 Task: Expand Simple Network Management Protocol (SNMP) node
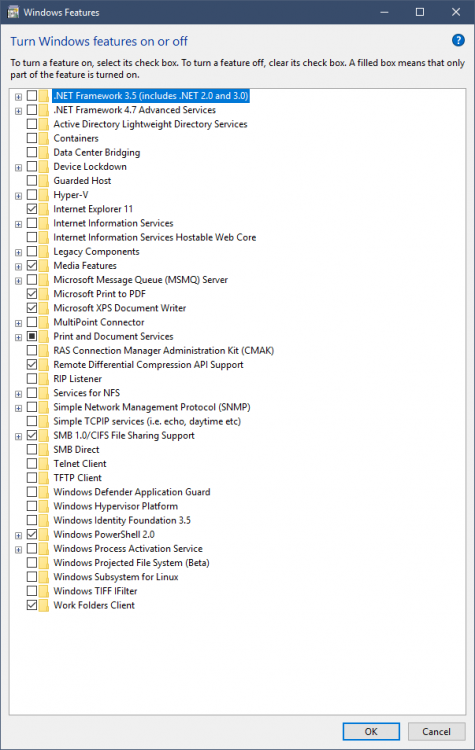point(18,408)
